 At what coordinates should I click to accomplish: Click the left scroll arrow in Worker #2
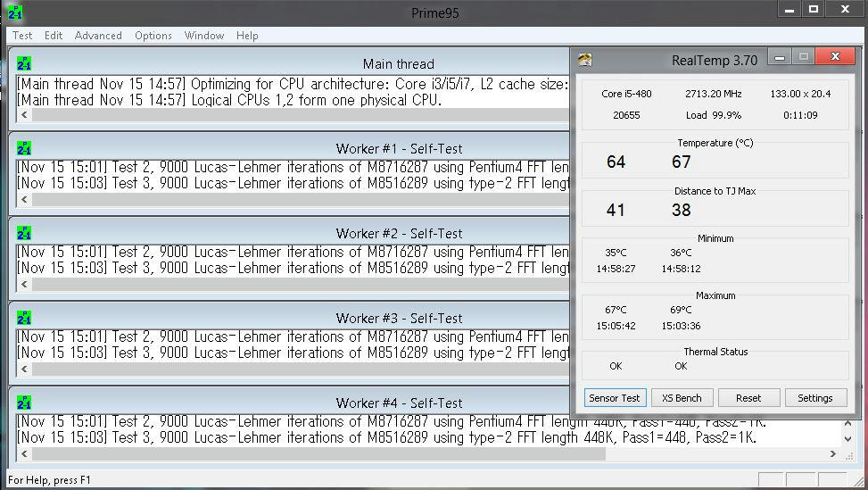coord(24,284)
